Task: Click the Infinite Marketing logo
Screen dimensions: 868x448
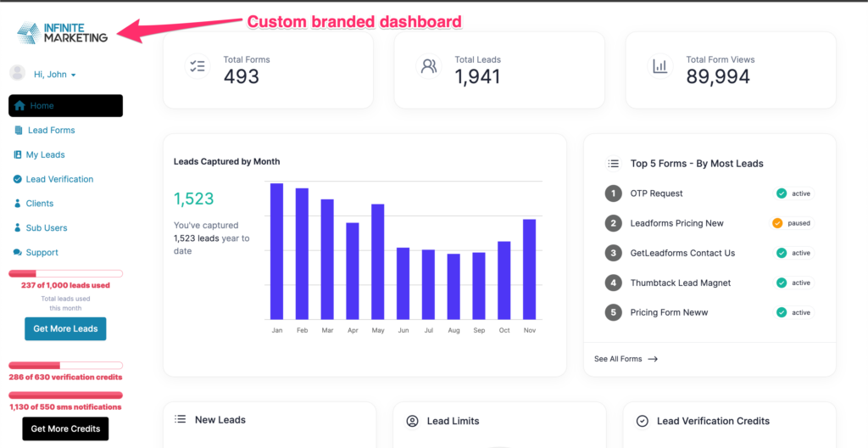Action: tap(63, 32)
